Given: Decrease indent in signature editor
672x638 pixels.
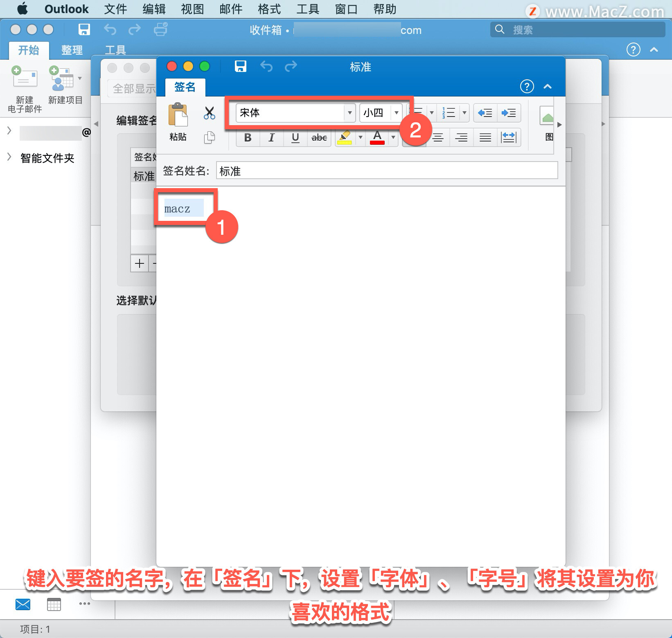Looking at the screenshot, I should [x=485, y=113].
